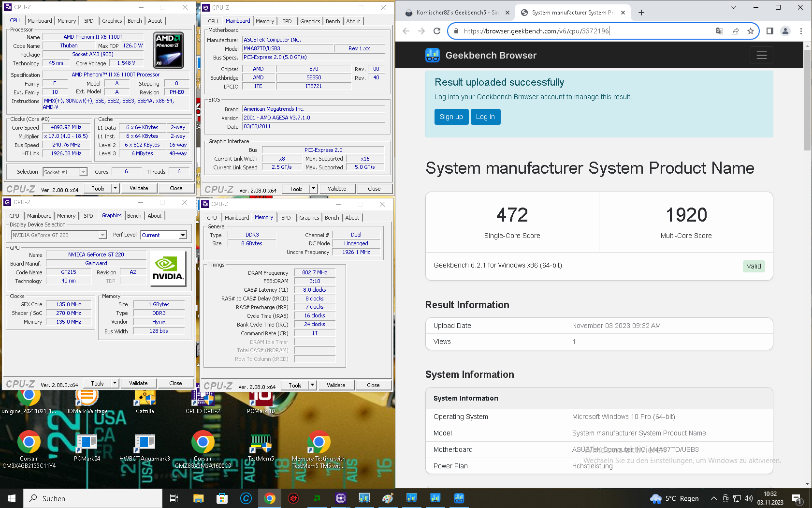This screenshot has height=508, width=812.
Task: Open Microsoft Store from the taskbar
Action: 222,498
